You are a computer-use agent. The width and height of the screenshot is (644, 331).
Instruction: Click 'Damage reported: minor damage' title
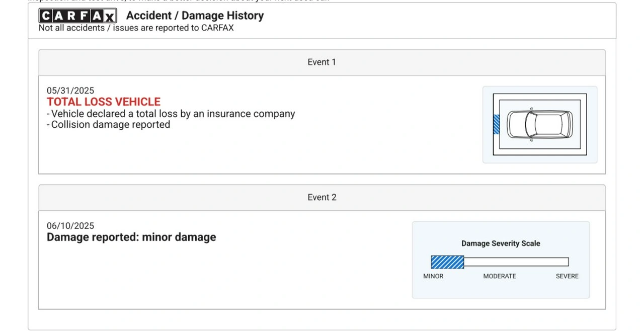pos(131,237)
